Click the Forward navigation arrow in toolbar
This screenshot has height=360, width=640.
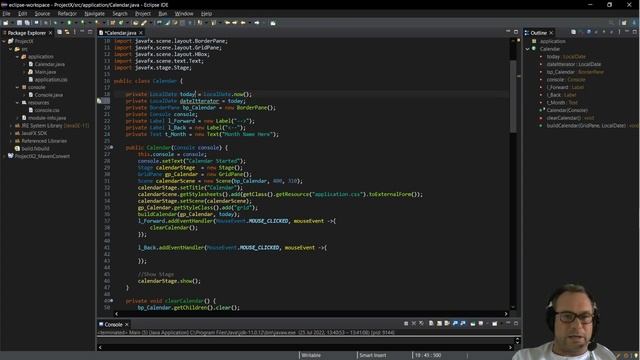tap(257, 23)
